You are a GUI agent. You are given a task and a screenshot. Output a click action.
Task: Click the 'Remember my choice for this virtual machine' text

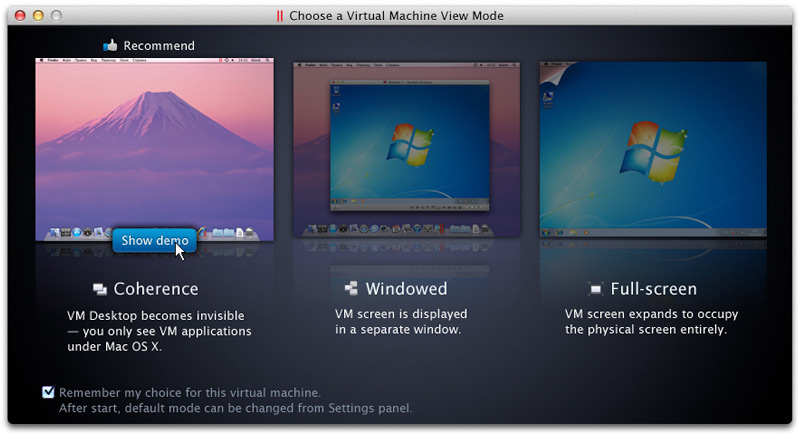[190, 392]
